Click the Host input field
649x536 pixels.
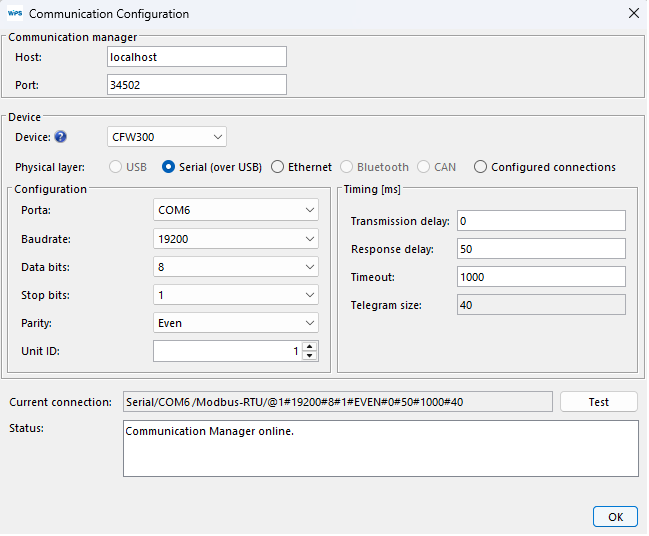click(196, 57)
